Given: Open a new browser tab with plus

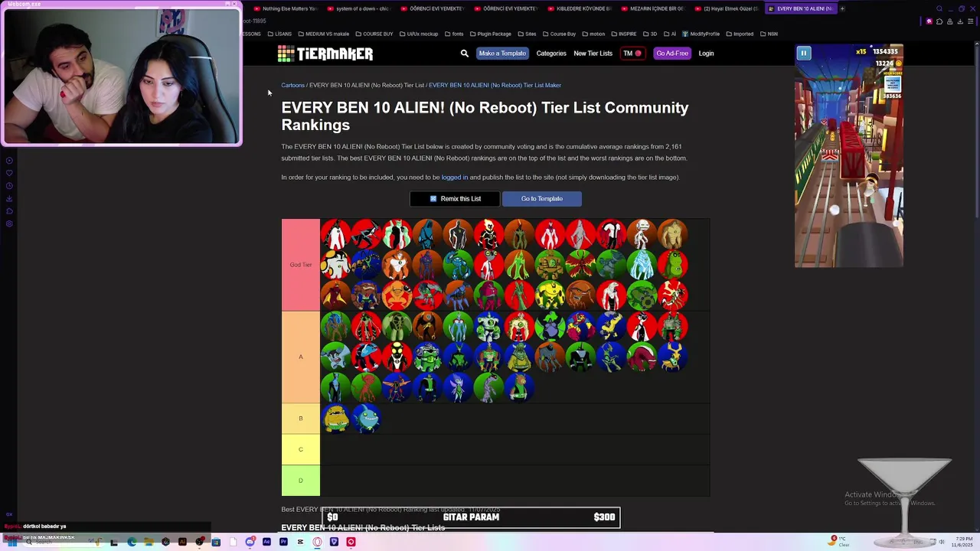Looking at the screenshot, I should coord(842,8).
